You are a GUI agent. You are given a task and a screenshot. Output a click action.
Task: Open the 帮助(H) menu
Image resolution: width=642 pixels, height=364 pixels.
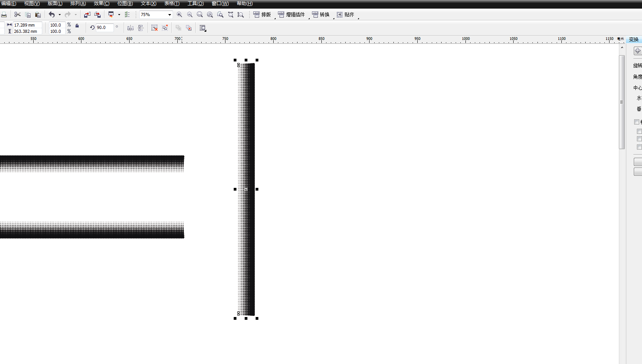(x=245, y=4)
